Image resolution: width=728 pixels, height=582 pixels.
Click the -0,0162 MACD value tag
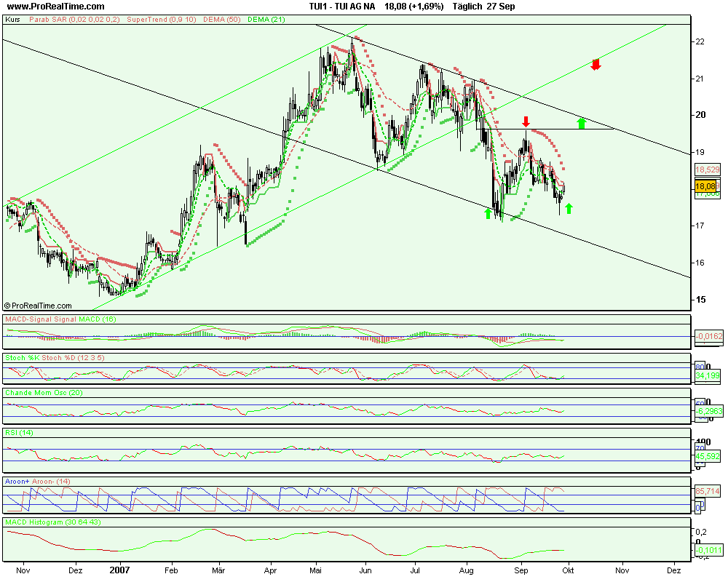click(709, 336)
